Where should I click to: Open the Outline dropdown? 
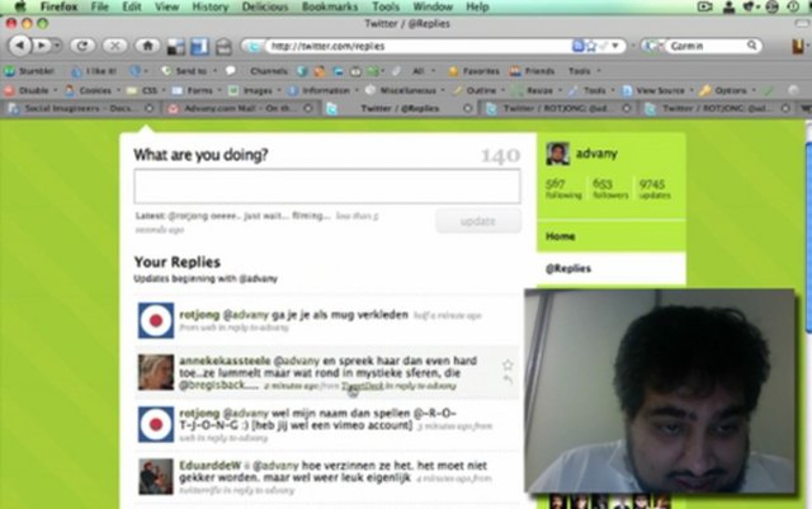click(479, 90)
